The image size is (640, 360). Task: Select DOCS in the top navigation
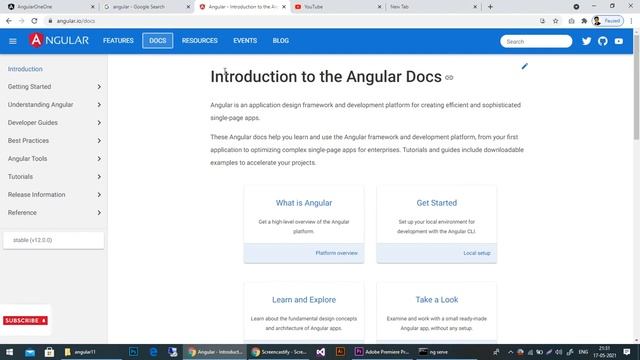click(158, 41)
